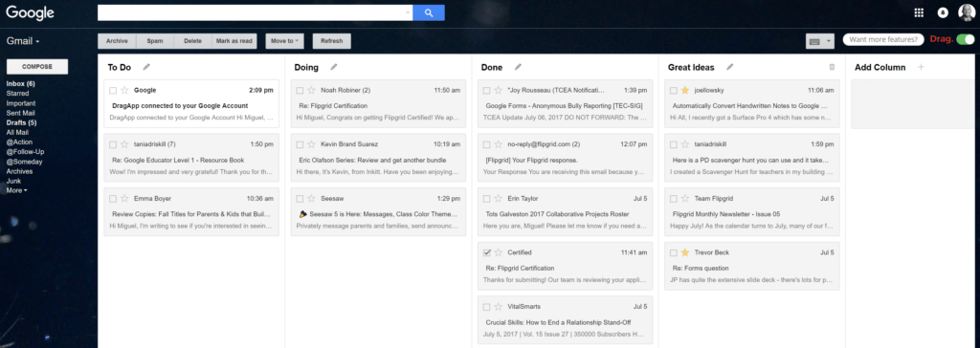Open the search options dropdown arrow
Image resolution: width=980 pixels, height=348 pixels.
(408, 12)
